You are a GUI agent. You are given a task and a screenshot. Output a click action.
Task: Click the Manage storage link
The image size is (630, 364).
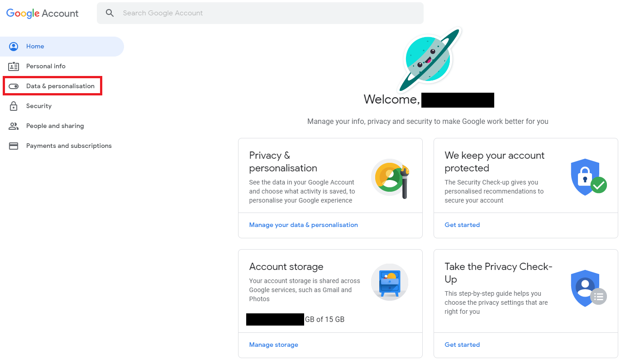[x=273, y=345]
